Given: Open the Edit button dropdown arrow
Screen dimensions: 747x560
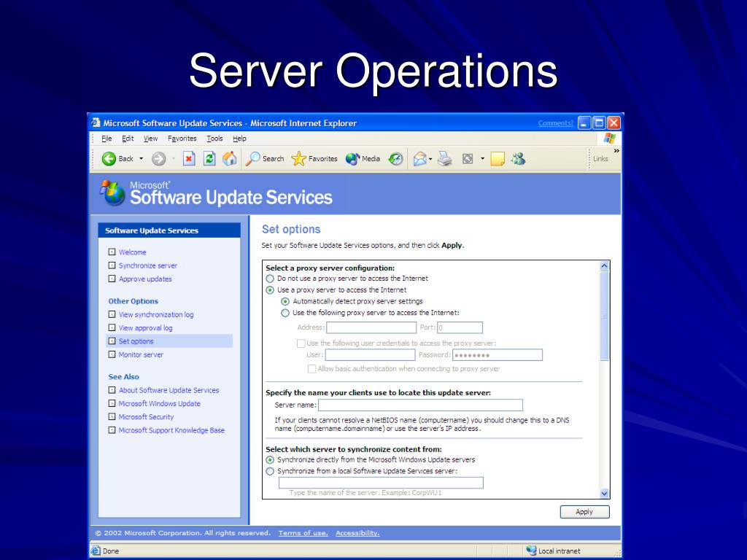Looking at the screenshot, I should 482,158.
